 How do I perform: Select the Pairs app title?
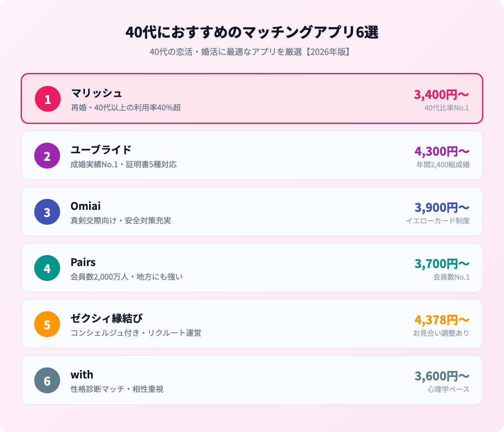[x=83, y=262]
